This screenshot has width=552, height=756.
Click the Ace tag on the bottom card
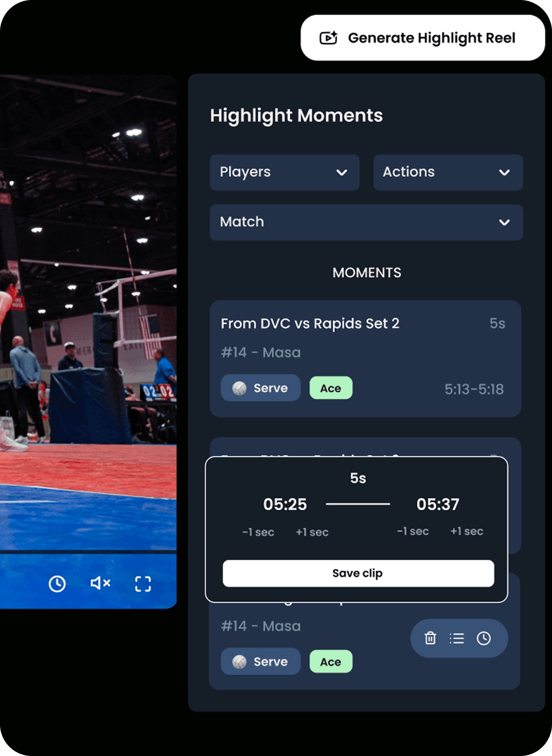pos(331,662)
